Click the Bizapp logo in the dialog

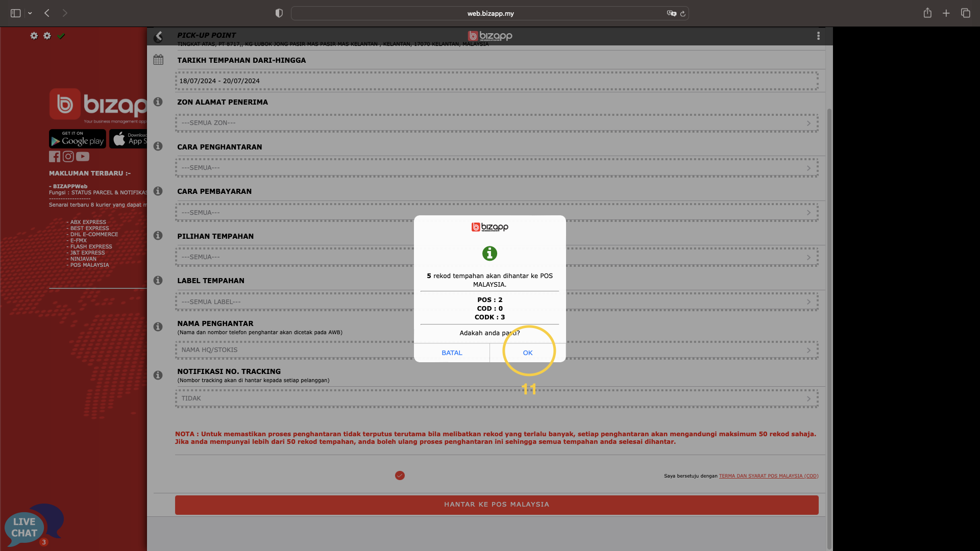[490, 227]
